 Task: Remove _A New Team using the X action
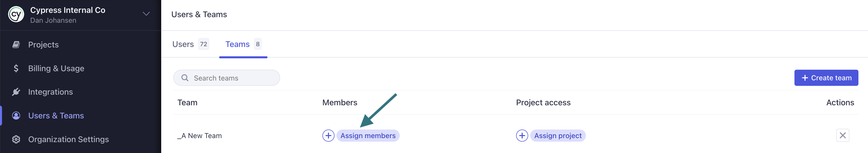pos(843,135)
